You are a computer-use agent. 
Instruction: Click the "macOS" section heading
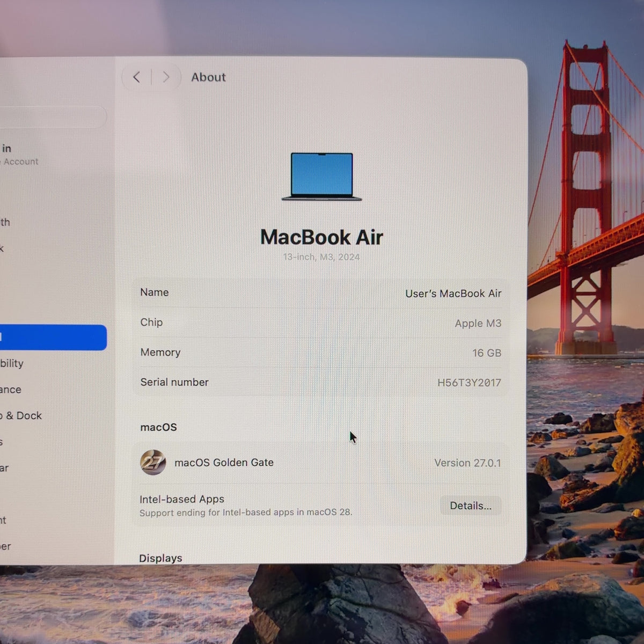tap(158, 427)
